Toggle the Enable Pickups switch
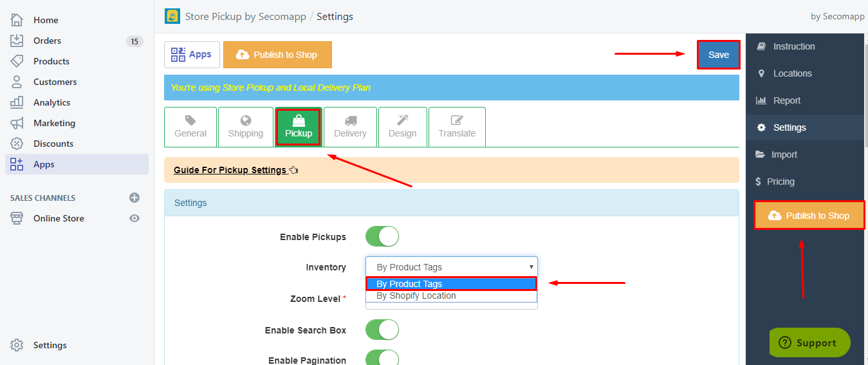Screen dimensions: 868x365 tap(382, 236)
